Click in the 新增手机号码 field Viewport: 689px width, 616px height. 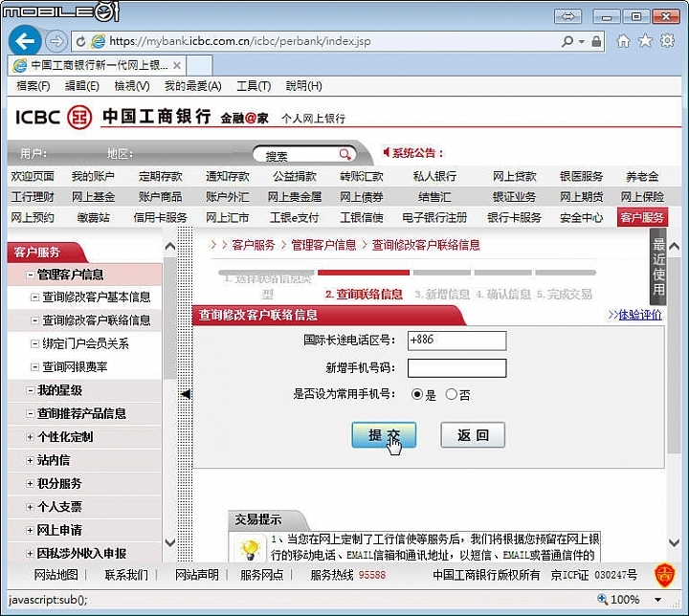click(457, 368)
